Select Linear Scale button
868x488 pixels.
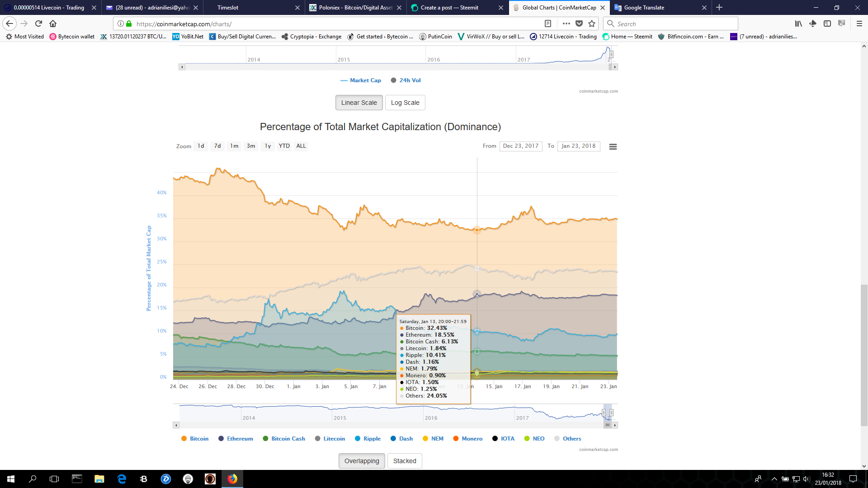(359, 103)
